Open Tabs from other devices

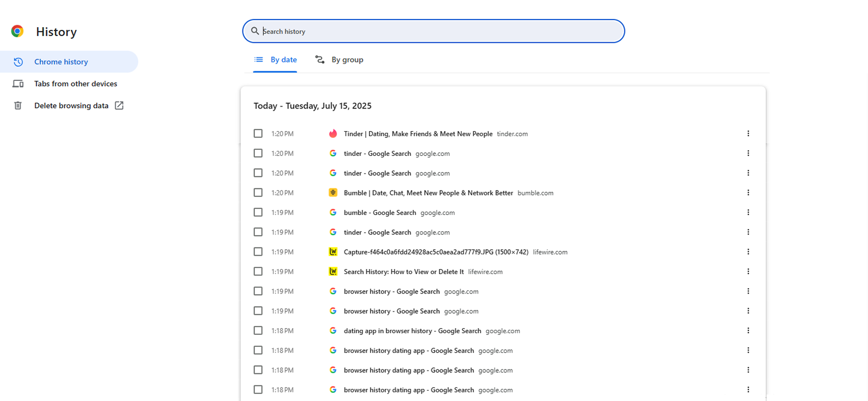(69, 84)
